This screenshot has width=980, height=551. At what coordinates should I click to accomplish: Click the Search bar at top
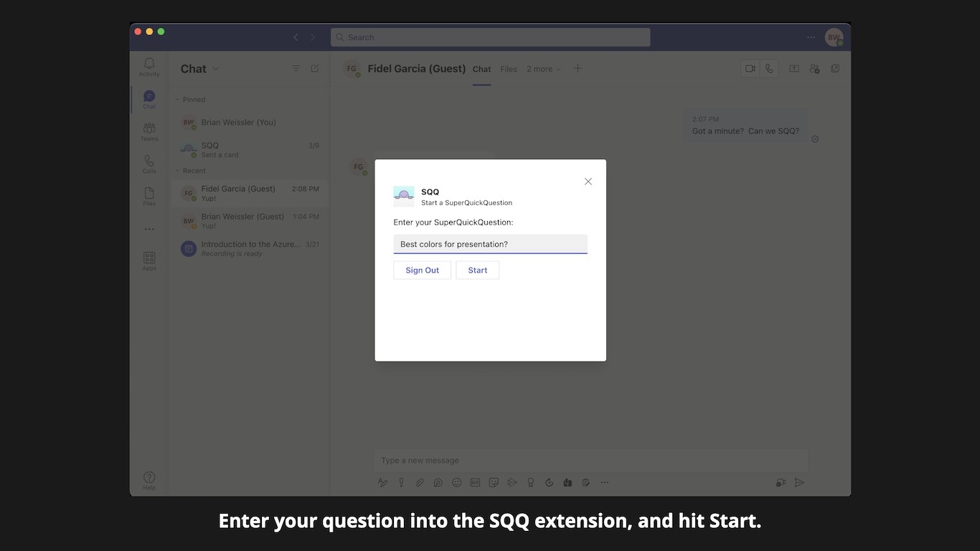[x=491, y=37]
